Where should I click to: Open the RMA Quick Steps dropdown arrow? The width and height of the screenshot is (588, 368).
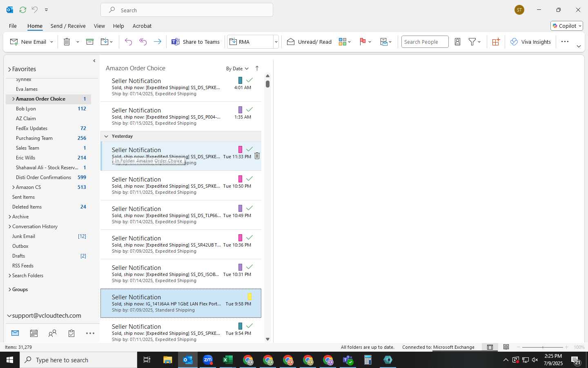point(276,42)
